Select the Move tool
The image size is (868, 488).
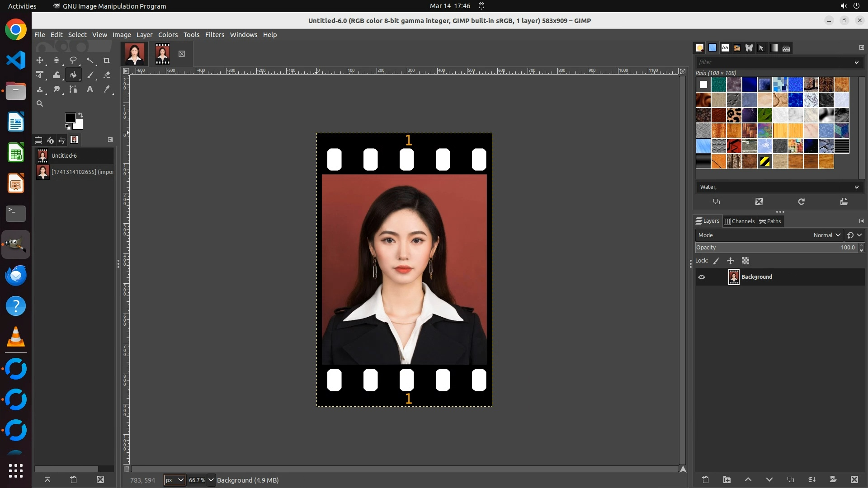[40, 60]
